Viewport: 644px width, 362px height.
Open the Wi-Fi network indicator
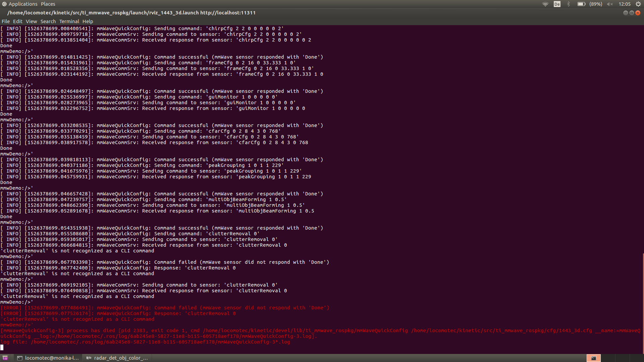click(545, 4)
